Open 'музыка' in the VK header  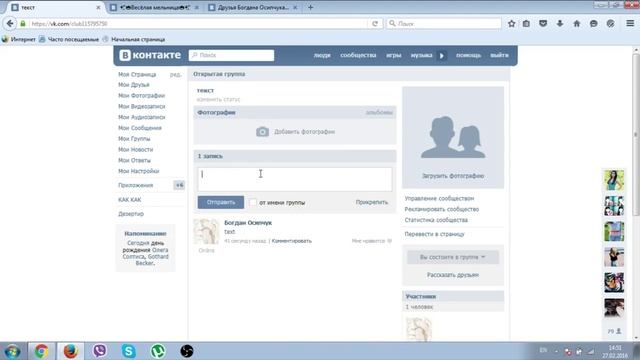point(421,55)
